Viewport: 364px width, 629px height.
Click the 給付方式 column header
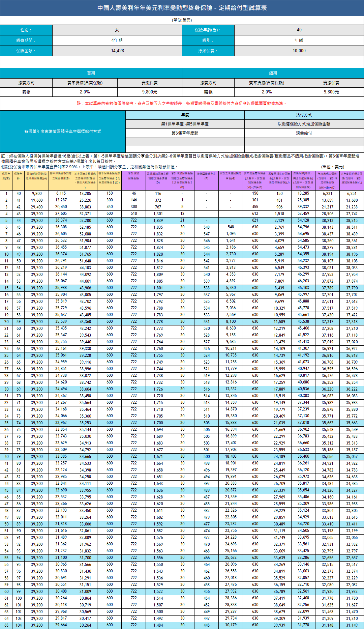tap(304, 115)
